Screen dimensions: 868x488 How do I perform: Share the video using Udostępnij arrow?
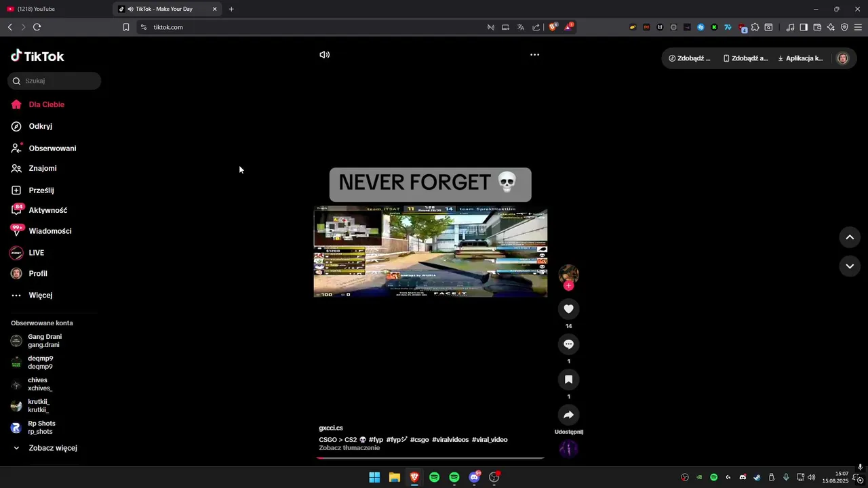pos(568,415)
